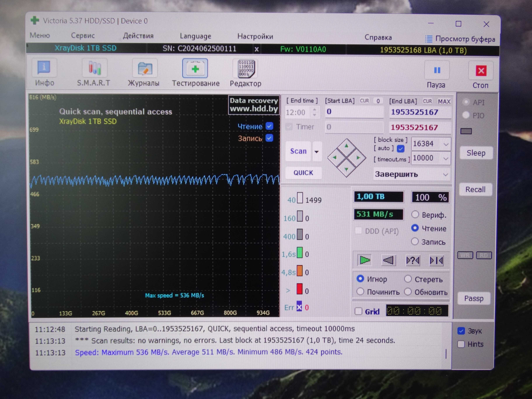Expand the timeout 10000 dropdown
This screenshot has height=399, width=532.
pos(445,159)
